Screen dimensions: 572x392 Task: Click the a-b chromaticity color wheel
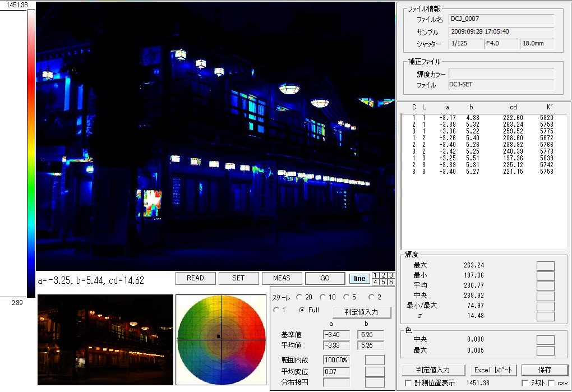(x=221, y=340)
